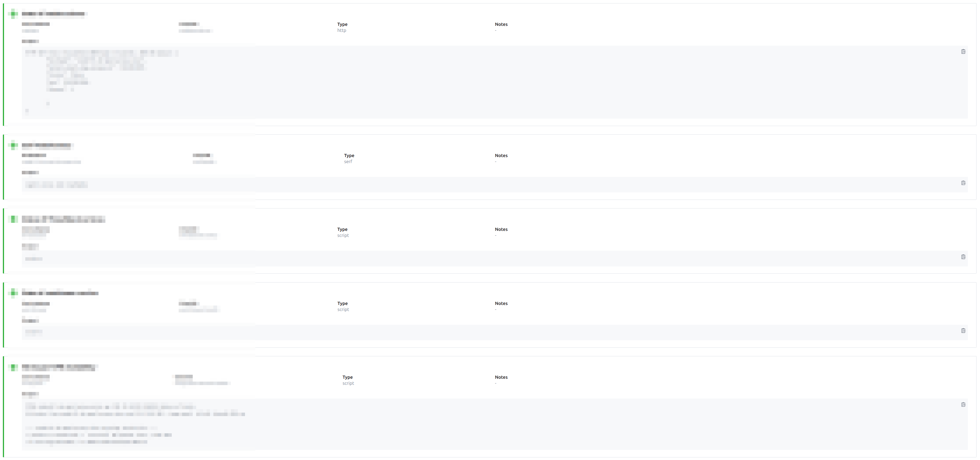Select the http type label
The height and width of the screenshot is (460, 980).
click(342, 30)
